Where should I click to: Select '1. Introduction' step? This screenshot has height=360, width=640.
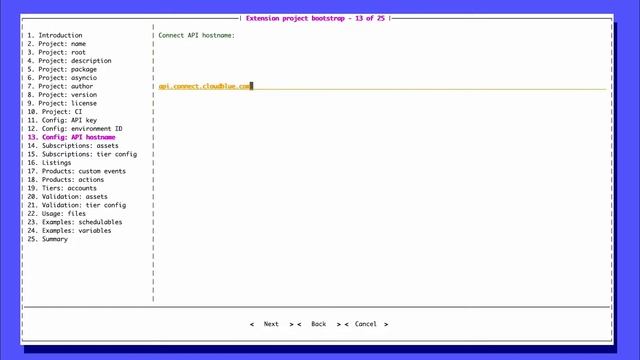(x=55, y=36)
